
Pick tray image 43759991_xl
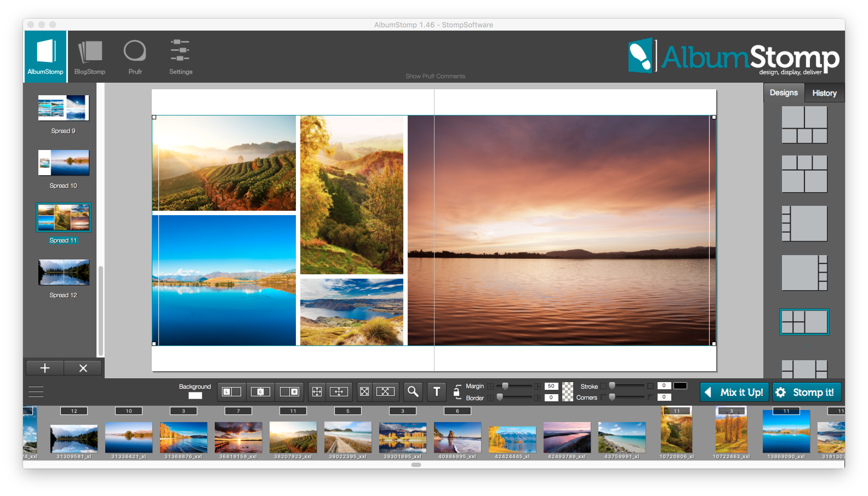[x=622, y=437]
